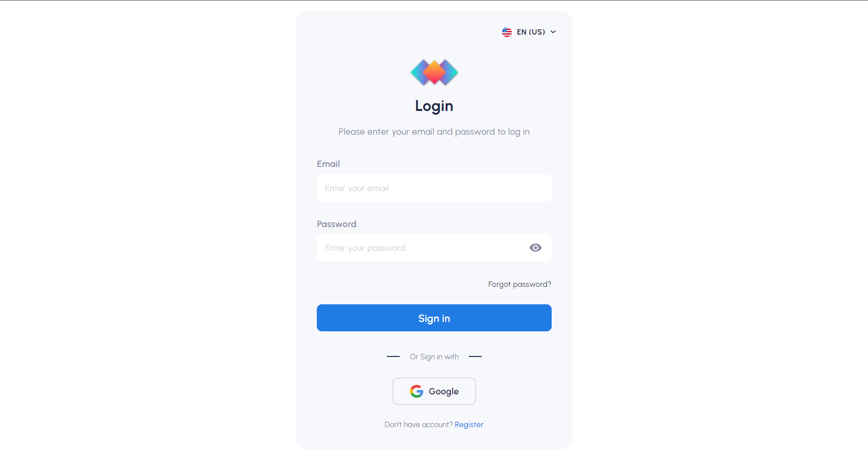Click the Or Sign in with divider text

[434, 356]
